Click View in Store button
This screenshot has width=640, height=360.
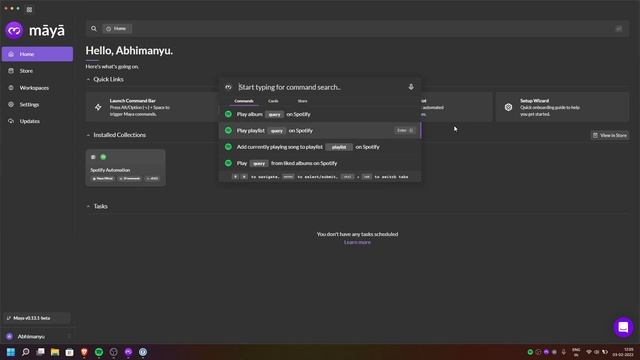pyautogui.click(x=610, y=135)
